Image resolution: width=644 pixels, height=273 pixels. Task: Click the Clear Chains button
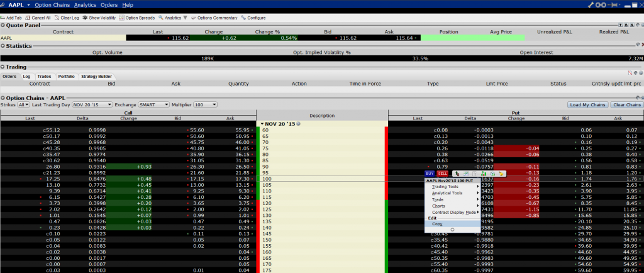[x=627, y=104]
